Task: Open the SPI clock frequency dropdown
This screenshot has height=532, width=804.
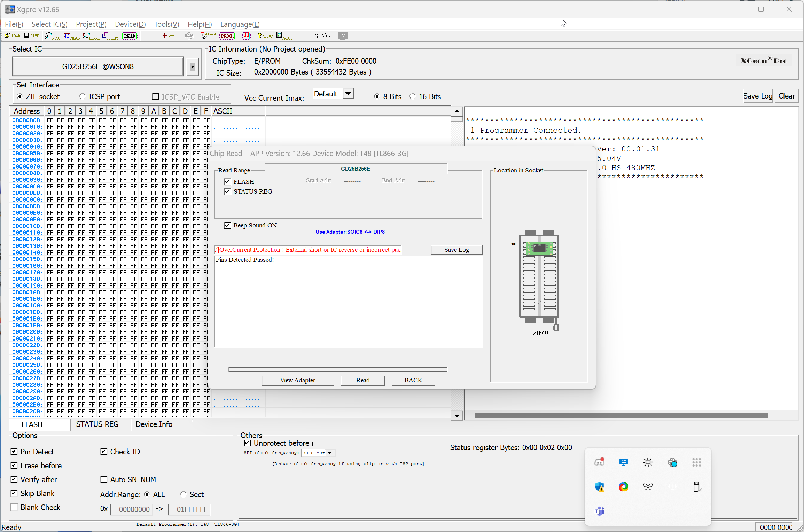Action: pos(330,453)
